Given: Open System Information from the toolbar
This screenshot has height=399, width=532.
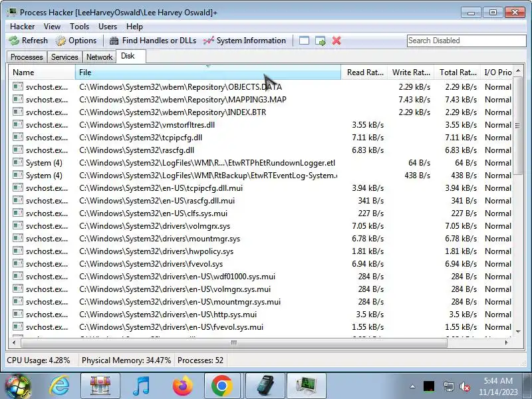Looking at the screenshot, I should 245,41.
